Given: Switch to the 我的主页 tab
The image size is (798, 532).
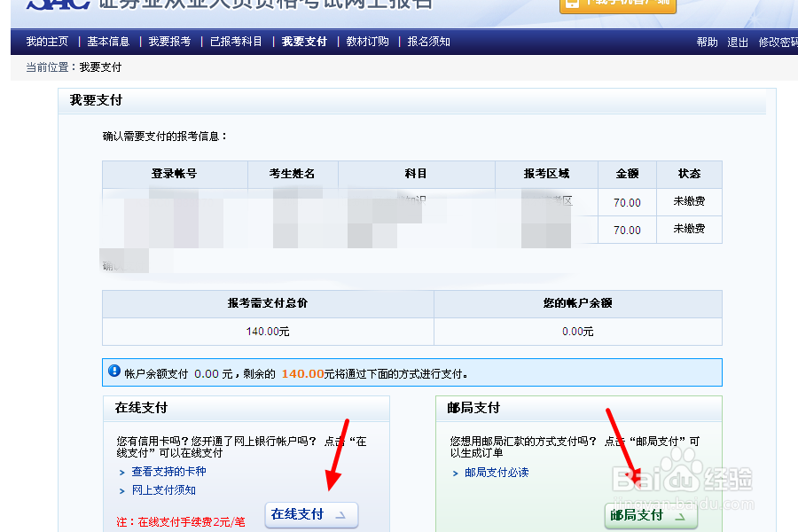Looking at the screenshot, I should 47,41.
